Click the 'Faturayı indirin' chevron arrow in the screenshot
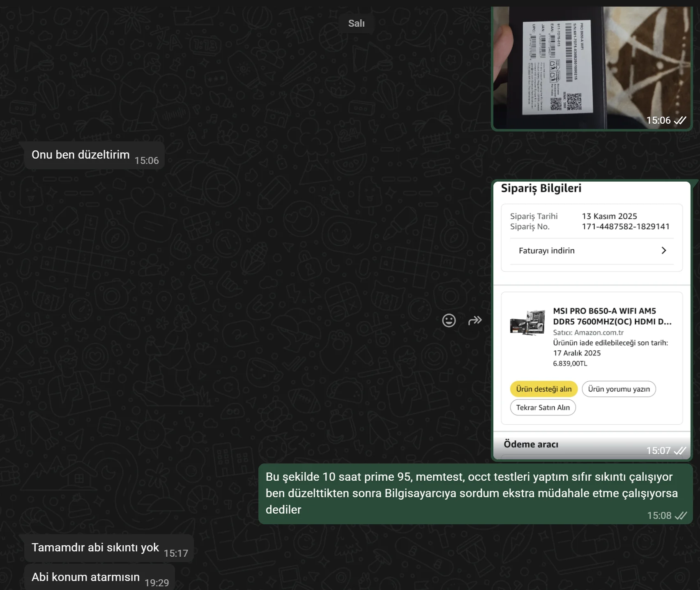700x590 pixels. 664,251
